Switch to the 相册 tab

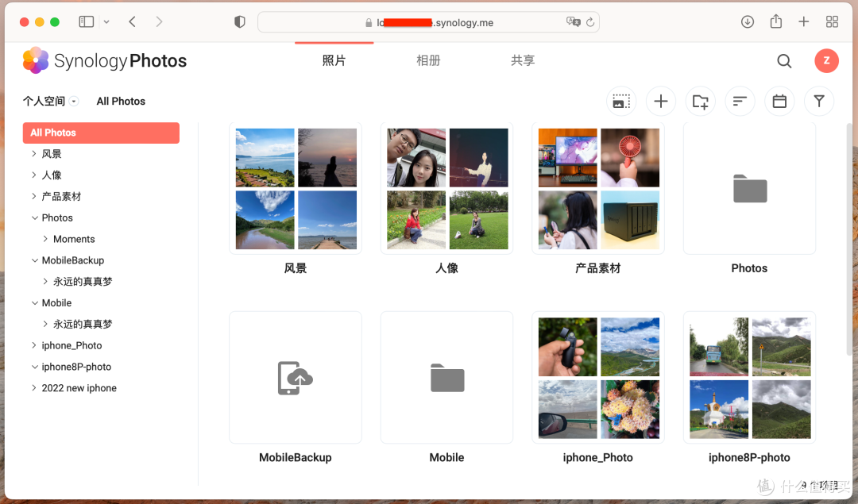point(428,61)
